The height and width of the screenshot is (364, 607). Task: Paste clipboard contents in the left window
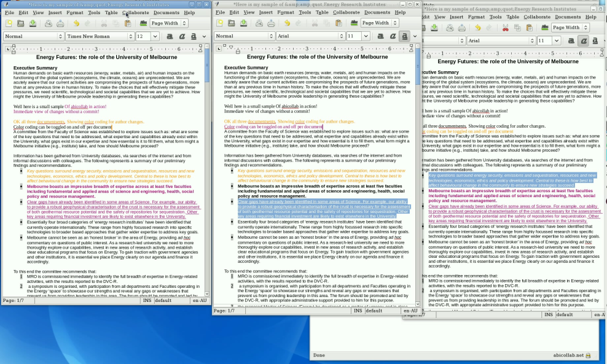(127, 23)
